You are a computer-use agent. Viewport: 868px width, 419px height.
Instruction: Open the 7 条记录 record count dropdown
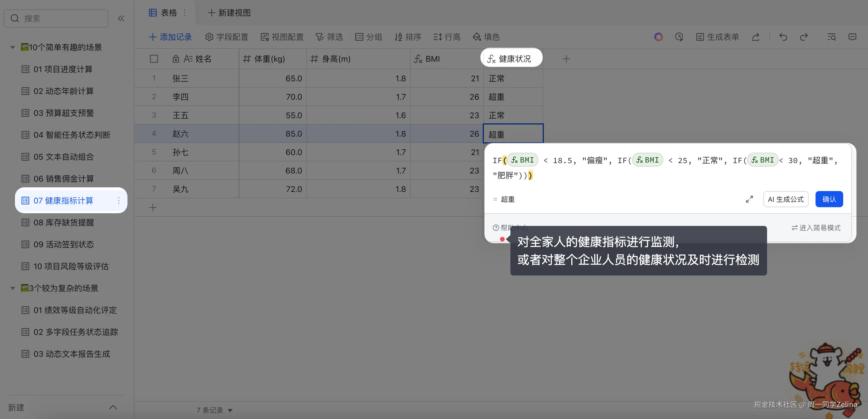point(214,410)
